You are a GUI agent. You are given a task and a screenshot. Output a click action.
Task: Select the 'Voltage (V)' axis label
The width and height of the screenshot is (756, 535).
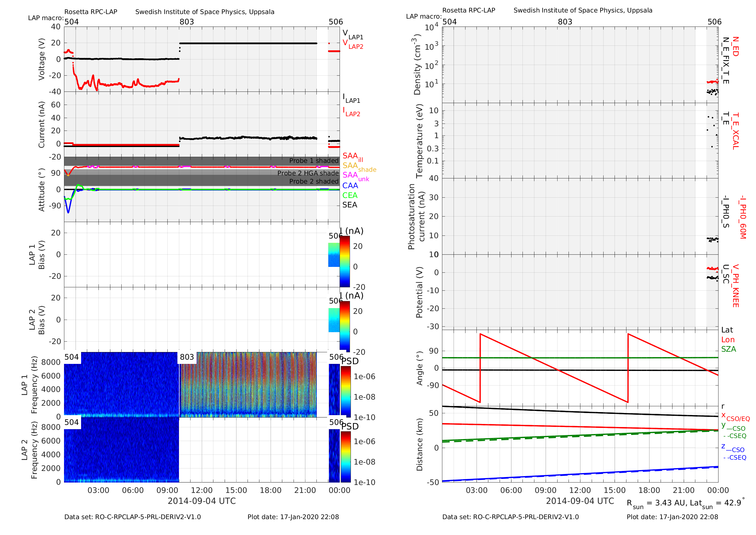[x=41, y=59]
